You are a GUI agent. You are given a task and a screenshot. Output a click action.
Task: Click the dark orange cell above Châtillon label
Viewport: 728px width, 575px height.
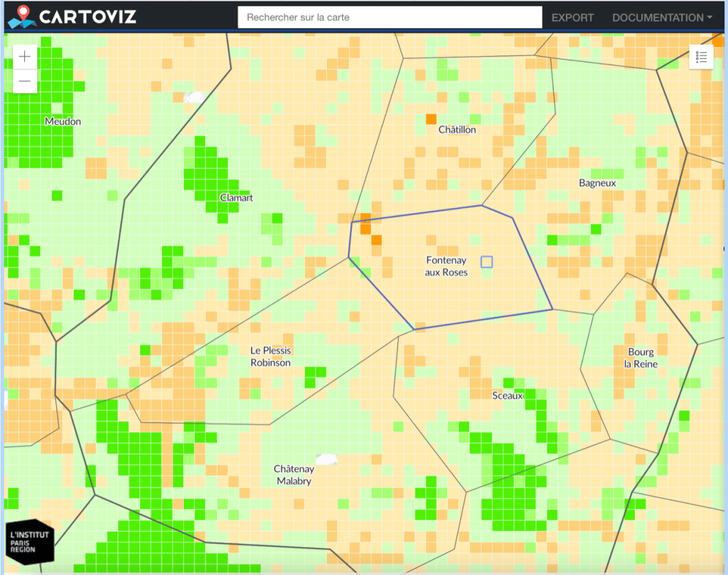[431, 119]
